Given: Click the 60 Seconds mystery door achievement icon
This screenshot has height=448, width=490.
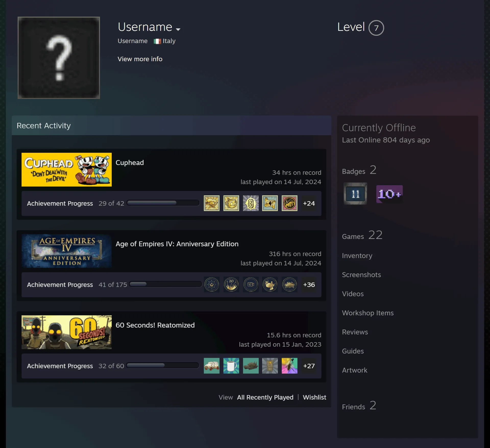Looking at the screenshot, I should pyautogui.click(x=270, y=366).
